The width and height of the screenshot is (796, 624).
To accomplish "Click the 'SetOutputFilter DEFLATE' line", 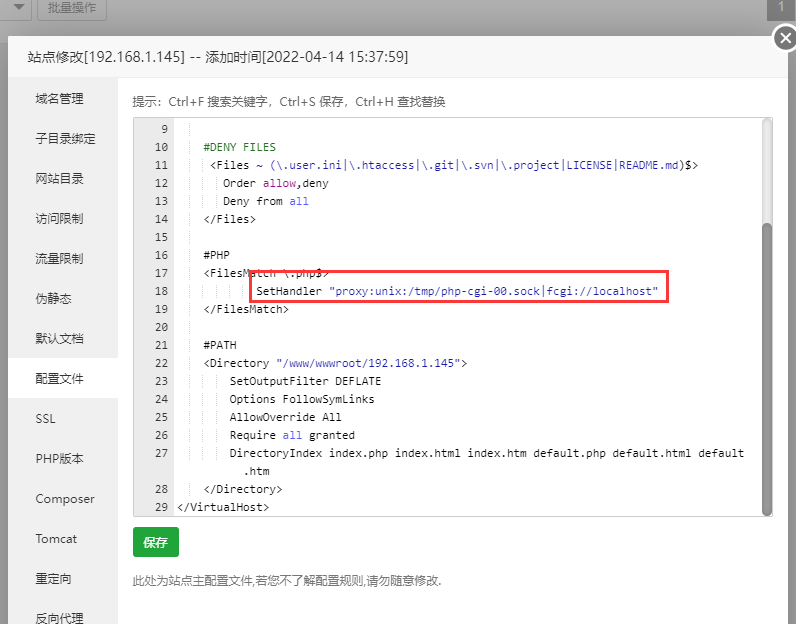I will pos(305,381).
